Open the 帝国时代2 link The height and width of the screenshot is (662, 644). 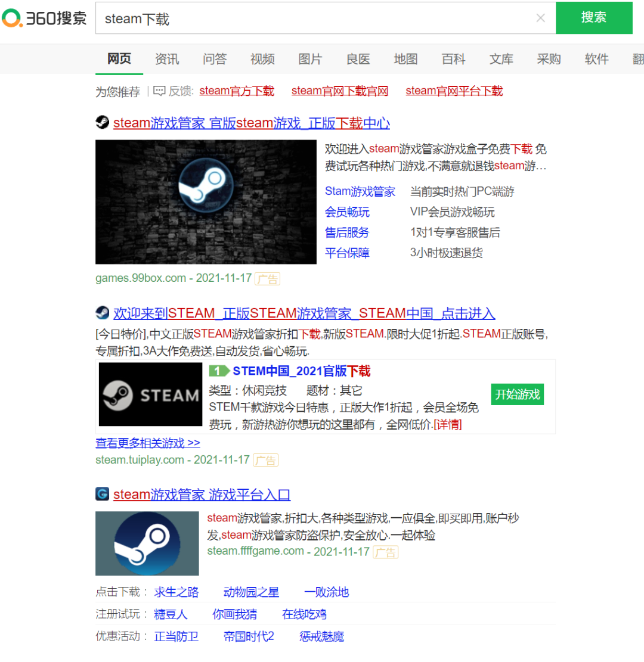point(249,636)
